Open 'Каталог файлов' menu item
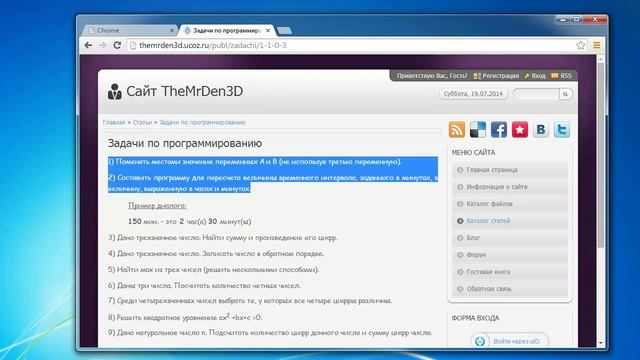 tap(510, 204)
